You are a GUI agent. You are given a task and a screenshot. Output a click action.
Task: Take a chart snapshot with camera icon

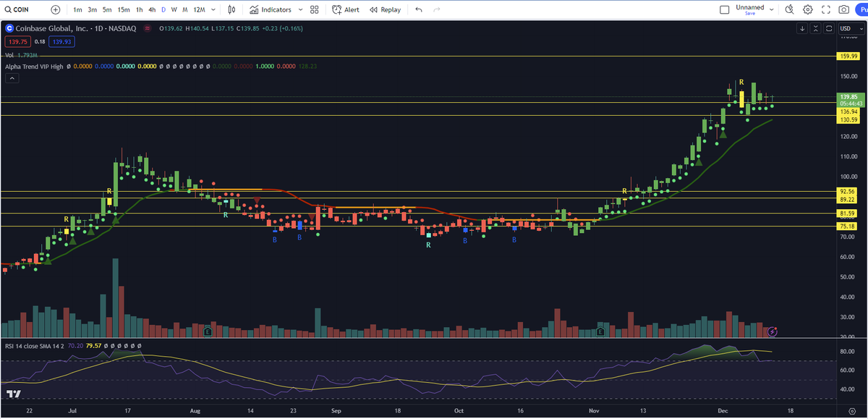click(x=844, y=10)
